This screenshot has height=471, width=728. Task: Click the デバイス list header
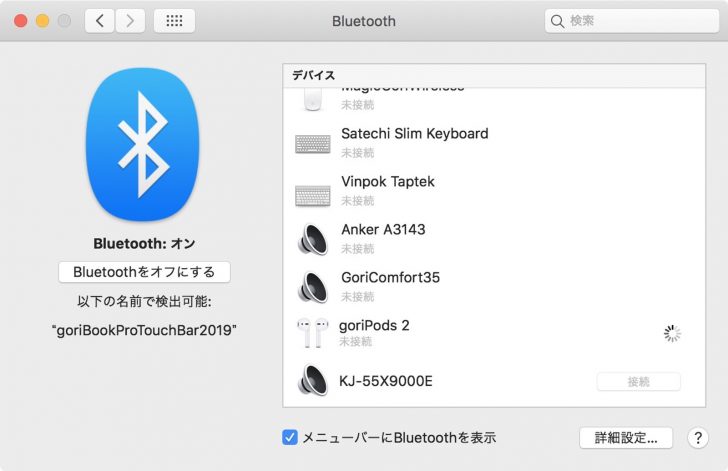point(494,75)
